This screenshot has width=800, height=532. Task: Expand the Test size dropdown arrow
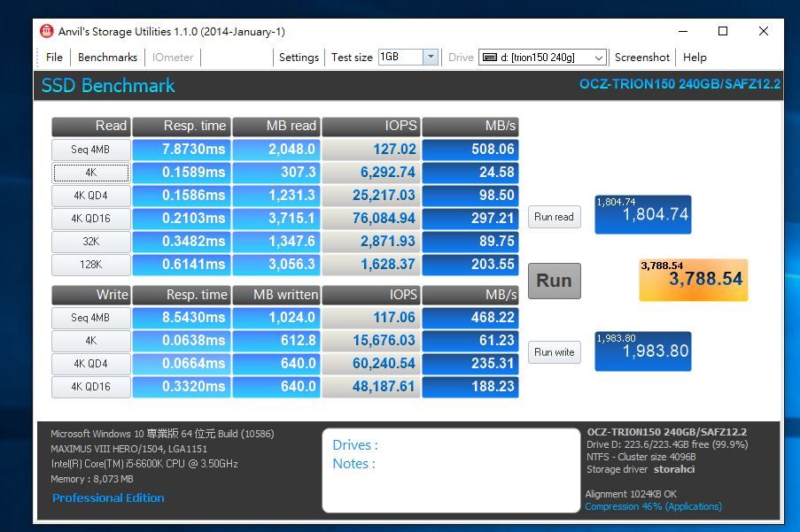tap(431, 57)
